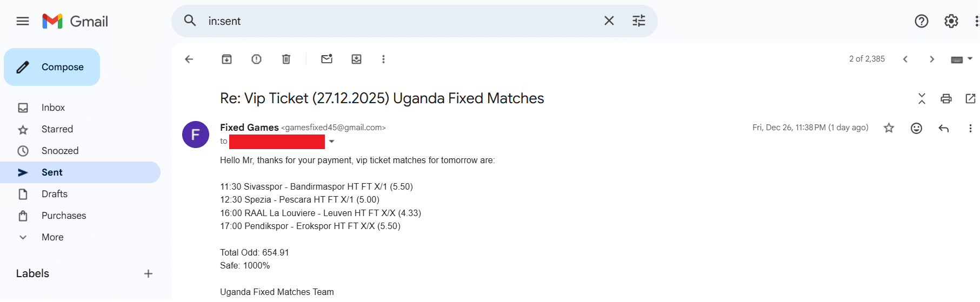
Task: Add an emoji reaction to message
Action: point(916,128)
